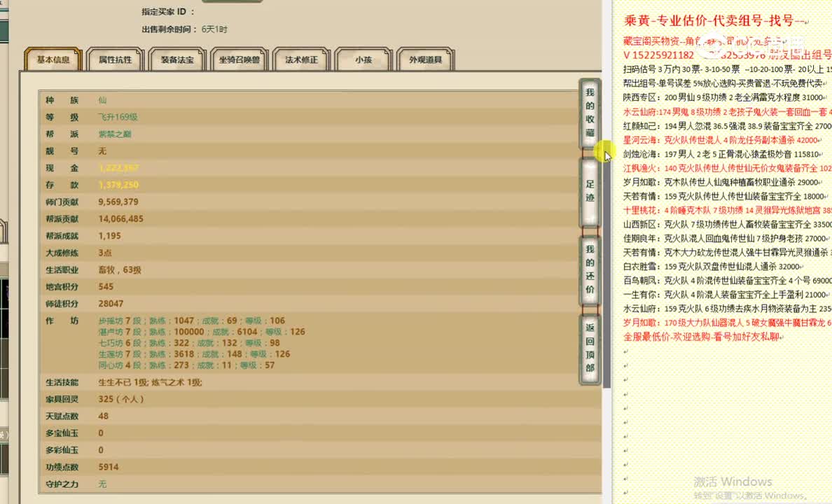Viewport: 832px width, 504px height.
Task: Click the 十里桃花 listing line
Action: pyautogui.click(x=728, y=210)
